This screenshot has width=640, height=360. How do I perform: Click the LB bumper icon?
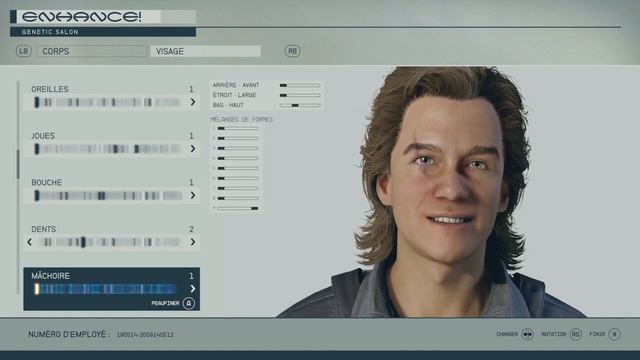[24, 51]
